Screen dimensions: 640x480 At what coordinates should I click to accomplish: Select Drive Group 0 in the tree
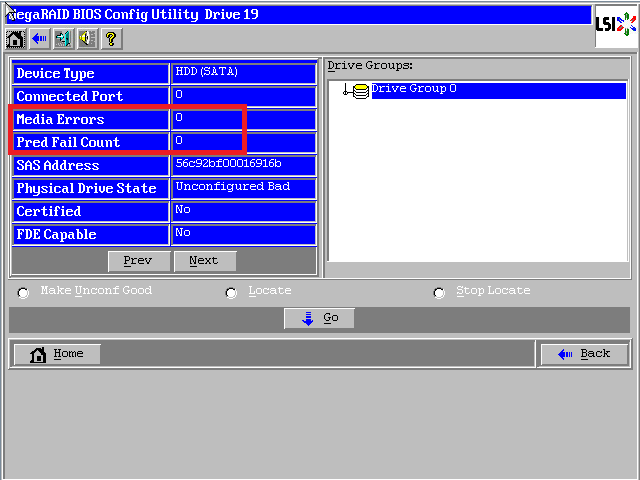pyautogui.click(x=414, y=90)
